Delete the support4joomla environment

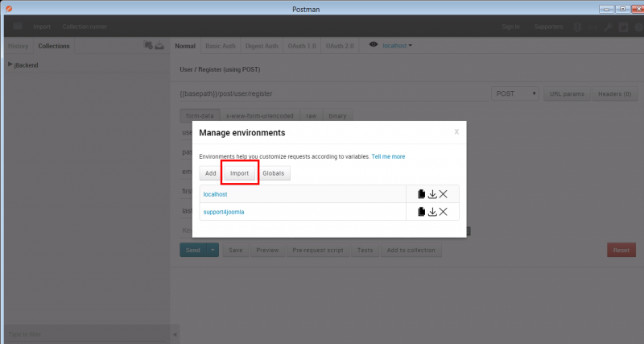click(444, 212)
